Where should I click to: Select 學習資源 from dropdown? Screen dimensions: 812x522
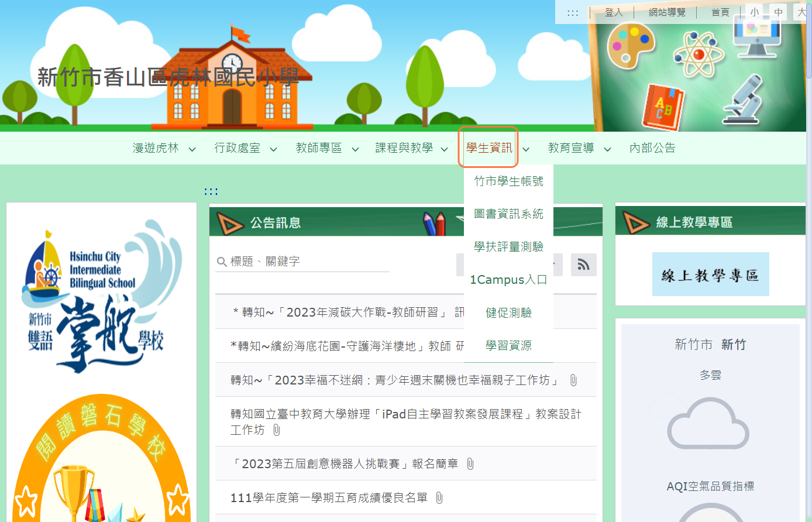pyautogui.click(x=508, y=346)
